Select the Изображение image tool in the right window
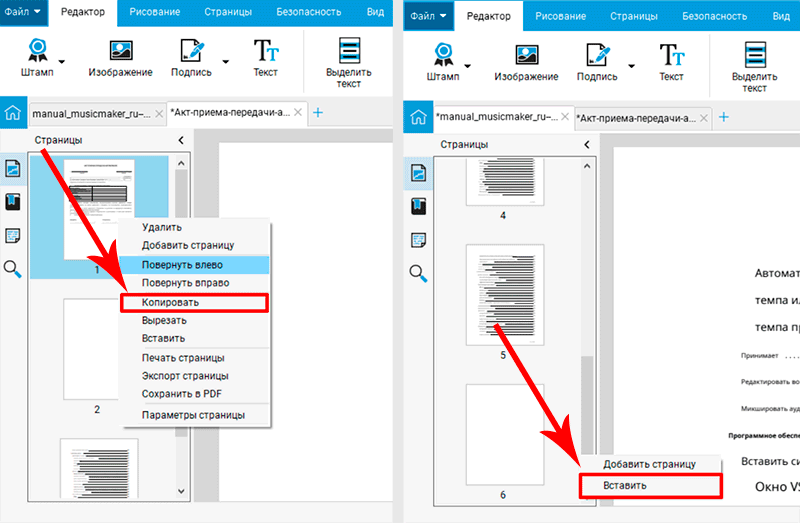This screenshot has width=800, height=523. pyautogui.click(x=526, y=55)
